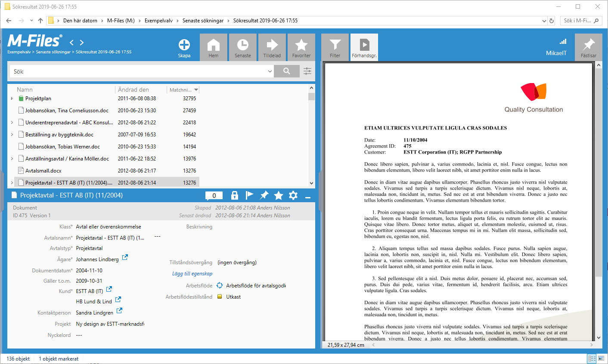Open Senaste recent items
The image size is (608, 364).
pyautogui.click(x=243, y=47)
